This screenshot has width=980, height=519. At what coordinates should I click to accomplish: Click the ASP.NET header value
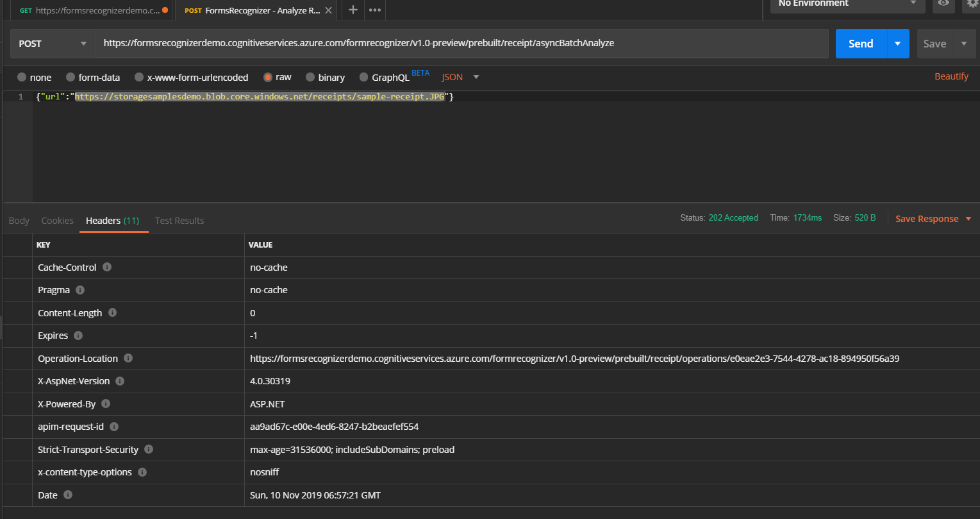(x=267, y=404)
